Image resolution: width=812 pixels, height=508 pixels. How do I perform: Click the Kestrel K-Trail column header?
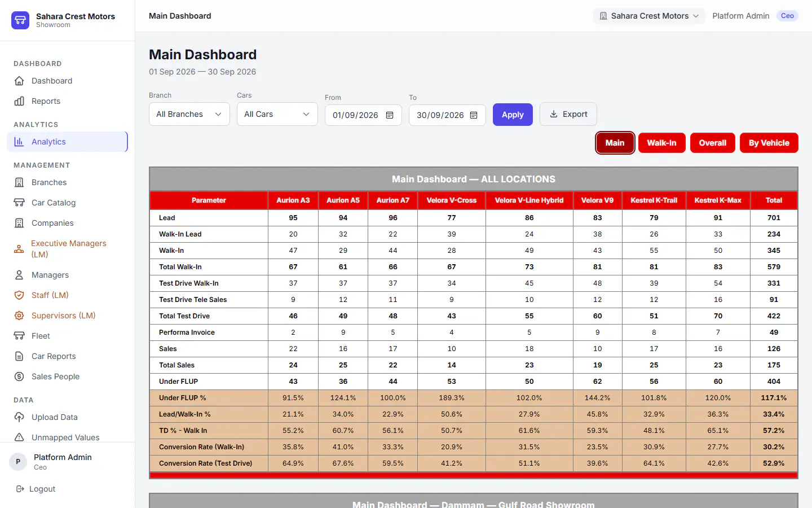[x=654, y=200]
